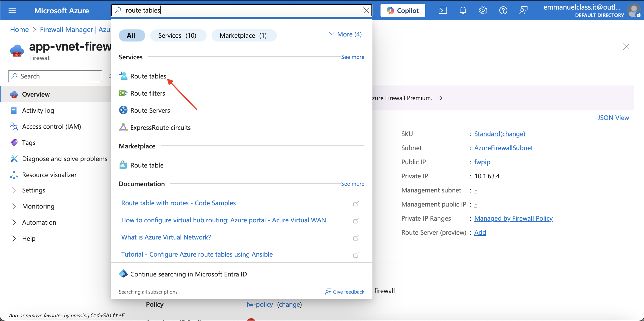Click the Activity log icon
The image size is (644, 321).
point(14,110)
